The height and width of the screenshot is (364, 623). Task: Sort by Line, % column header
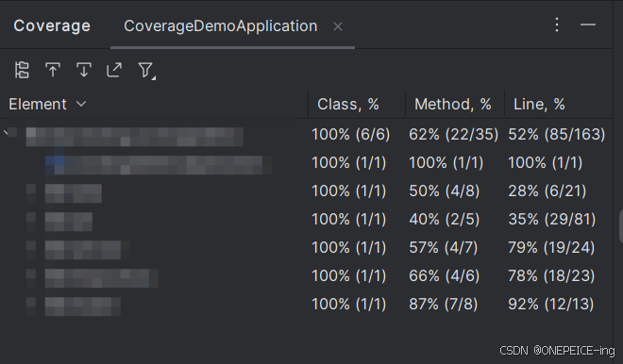(539, 105)
